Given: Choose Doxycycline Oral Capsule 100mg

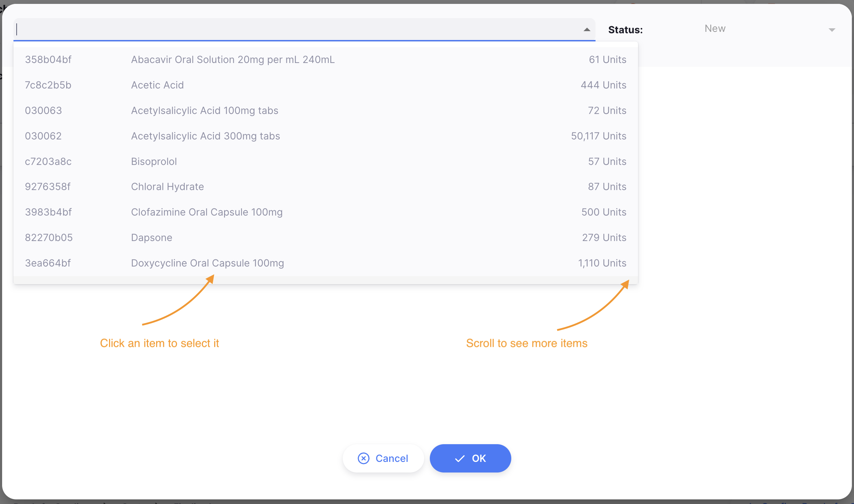Looking at the screenshot, I should pyautogui.click(x=207, y=263).
